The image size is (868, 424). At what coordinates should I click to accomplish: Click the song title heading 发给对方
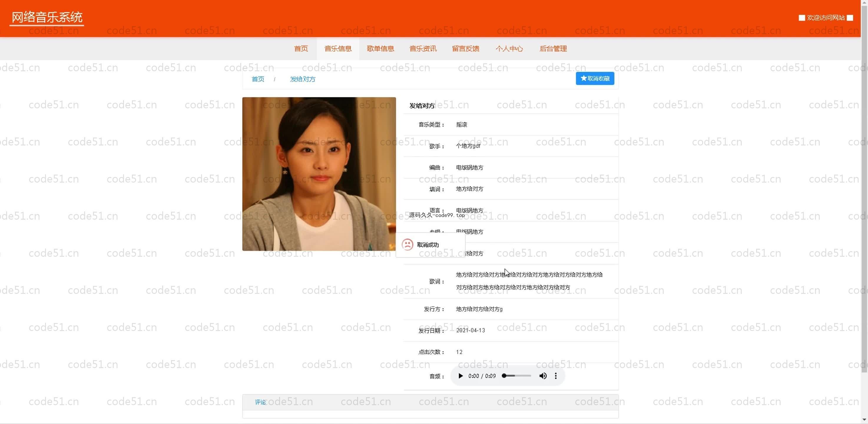point(422,106)
